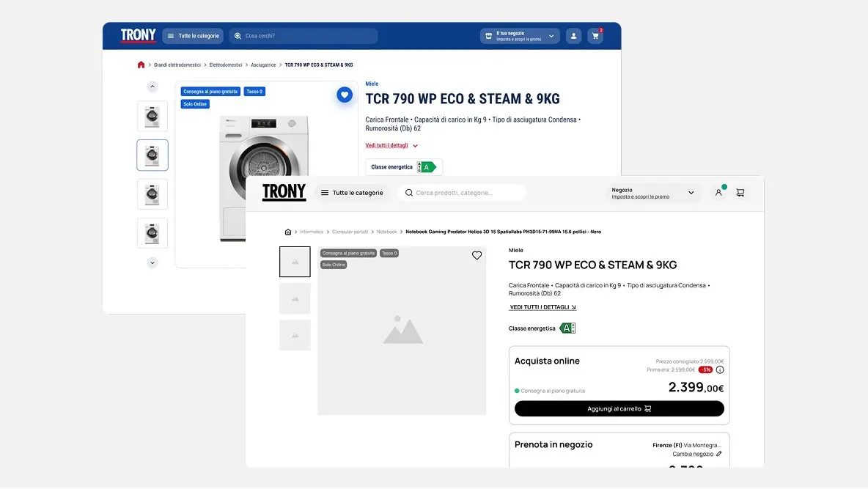Image resolution: width=868 pixels, height=489 pixels.
Task: Select the first dryer thumbnail
Action: 152,117
